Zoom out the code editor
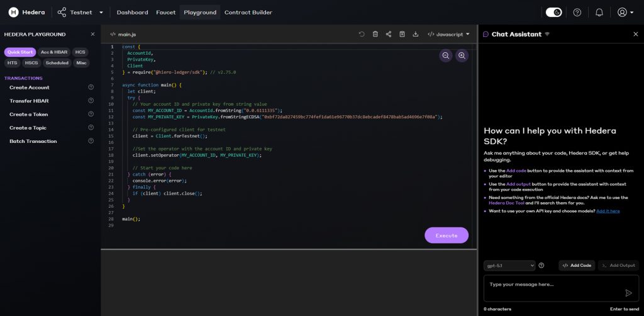Screen dimensions: 644x316 pos(446,56)
